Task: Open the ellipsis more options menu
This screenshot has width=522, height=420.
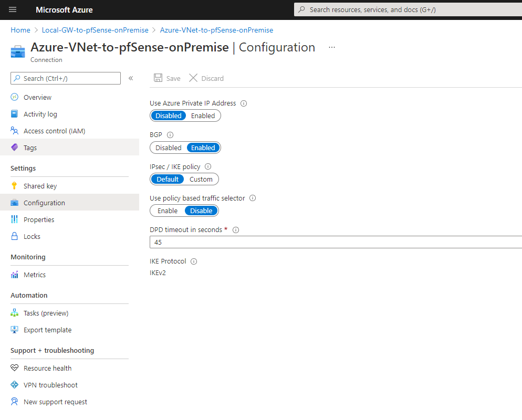Action: point(331,47)
